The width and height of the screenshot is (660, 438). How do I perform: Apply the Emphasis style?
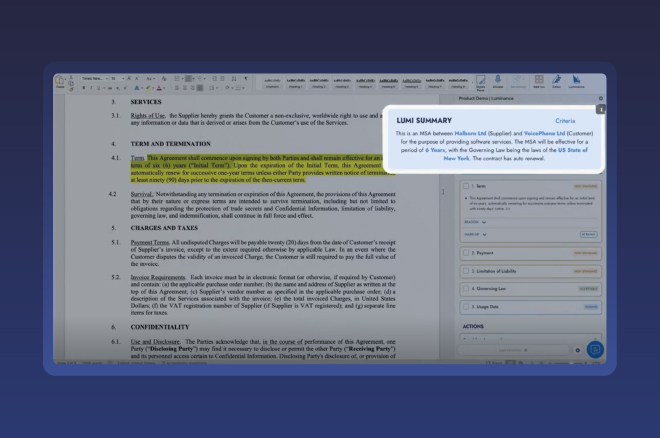[272, 83]
